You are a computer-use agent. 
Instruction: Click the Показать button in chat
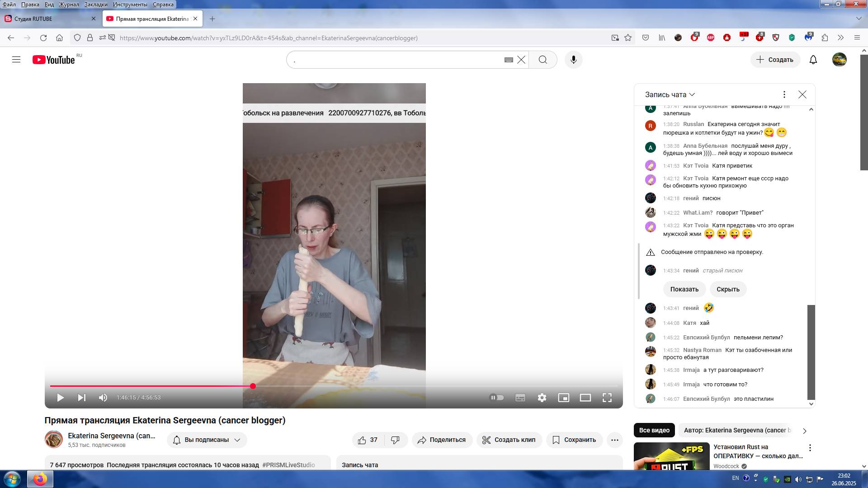684,289
